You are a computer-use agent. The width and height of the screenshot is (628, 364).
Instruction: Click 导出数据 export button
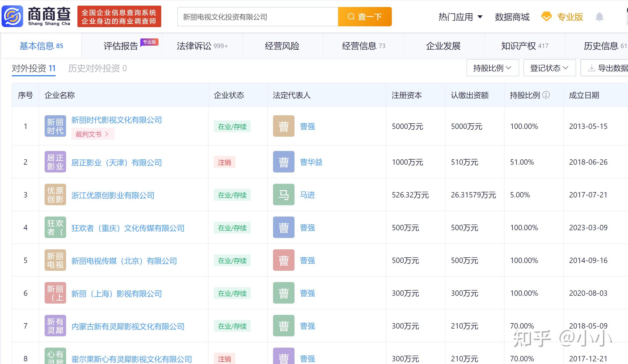pyautogui.click(x=605, y=68)
